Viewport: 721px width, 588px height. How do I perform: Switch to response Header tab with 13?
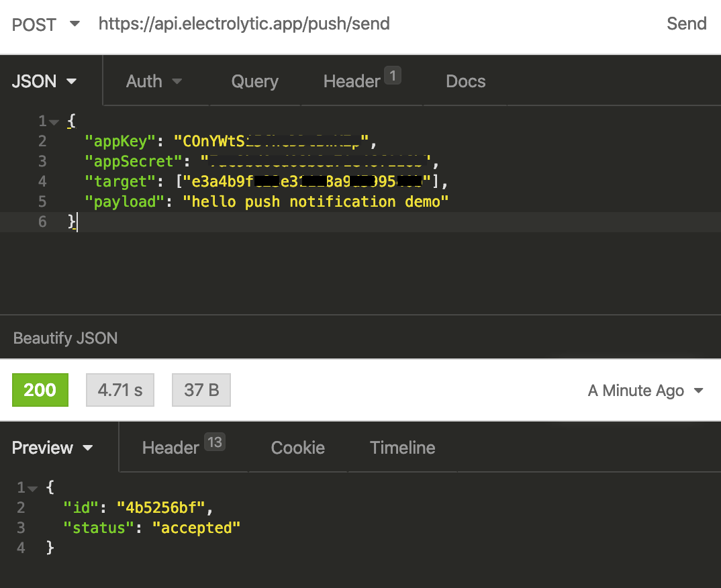tap(183, 446)
